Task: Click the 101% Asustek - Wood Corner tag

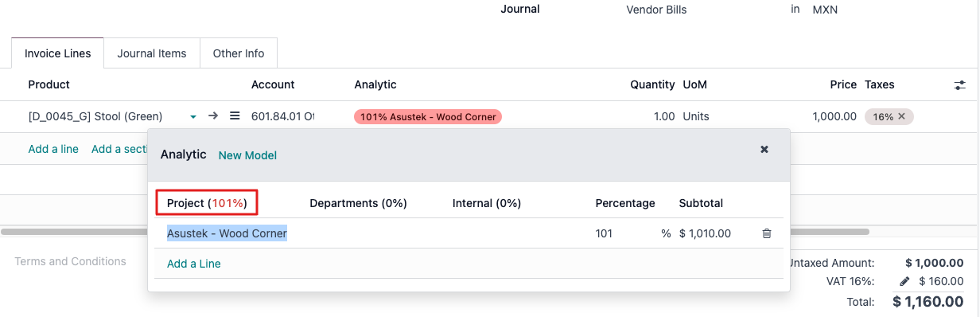Action: click(x=428, y=117)
